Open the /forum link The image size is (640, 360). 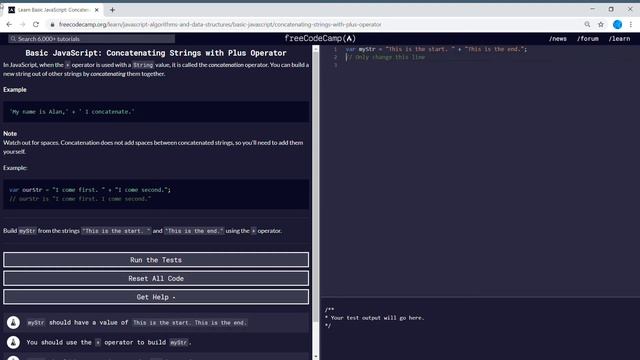click(x=587, y=39)
